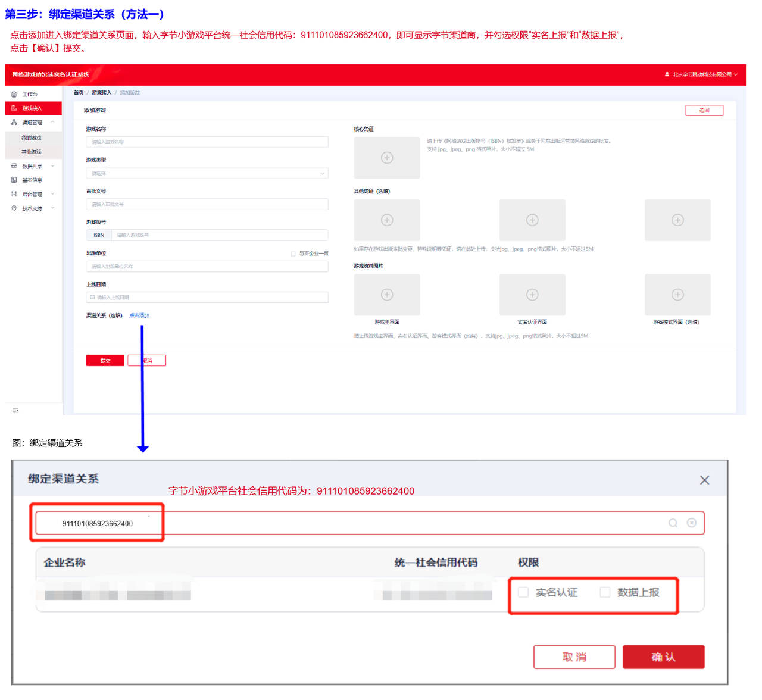Click the 统一社会信用代码 column header

click(x=436, y=562)
